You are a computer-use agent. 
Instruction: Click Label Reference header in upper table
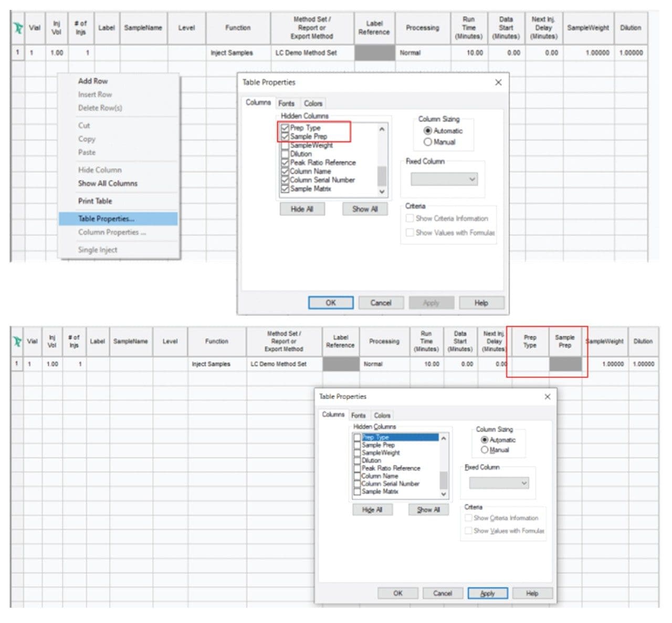pos(374,28)
